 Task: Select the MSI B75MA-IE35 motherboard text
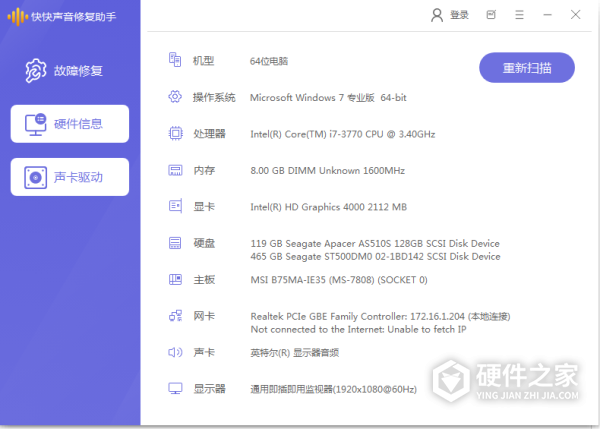click(339, 280)
